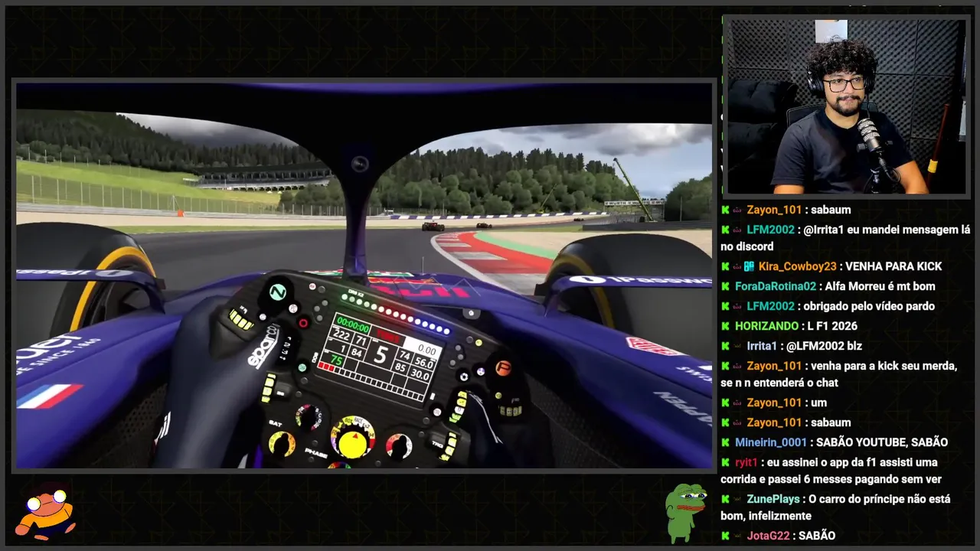Click the Irrita1 username in chat
This screenshot has height=551, width=980.
click(762, 346)
